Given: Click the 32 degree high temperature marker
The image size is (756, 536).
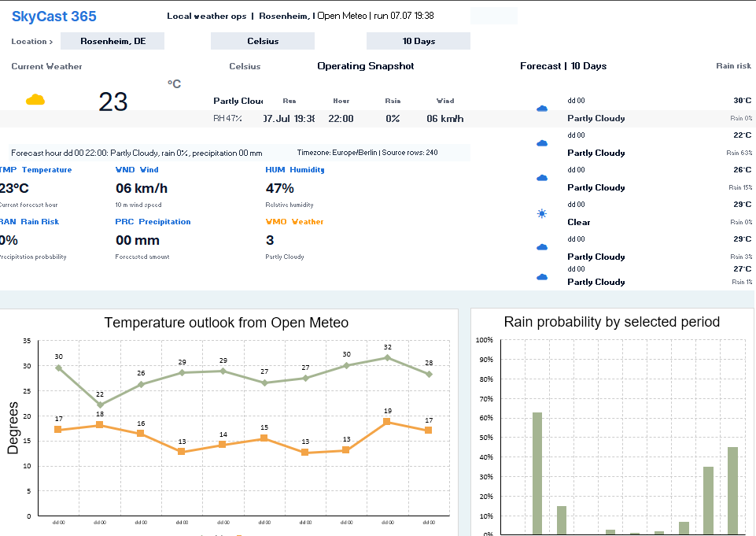Looking at the screenshot, I should 388,357.
